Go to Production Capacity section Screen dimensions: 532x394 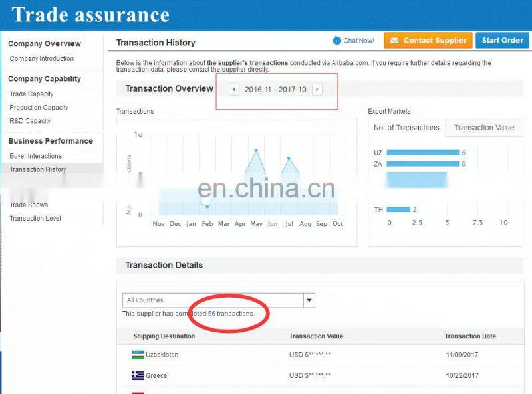click(39, 108)
